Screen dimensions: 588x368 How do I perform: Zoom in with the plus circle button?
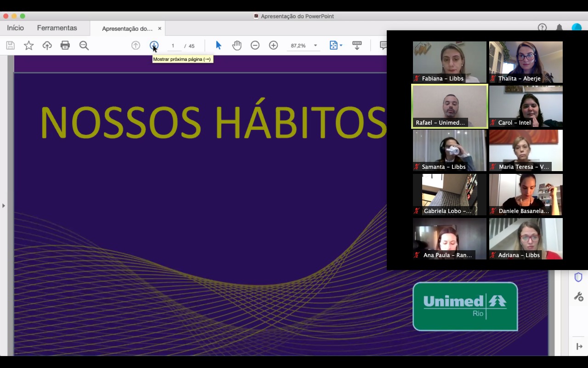pos(273,46)
